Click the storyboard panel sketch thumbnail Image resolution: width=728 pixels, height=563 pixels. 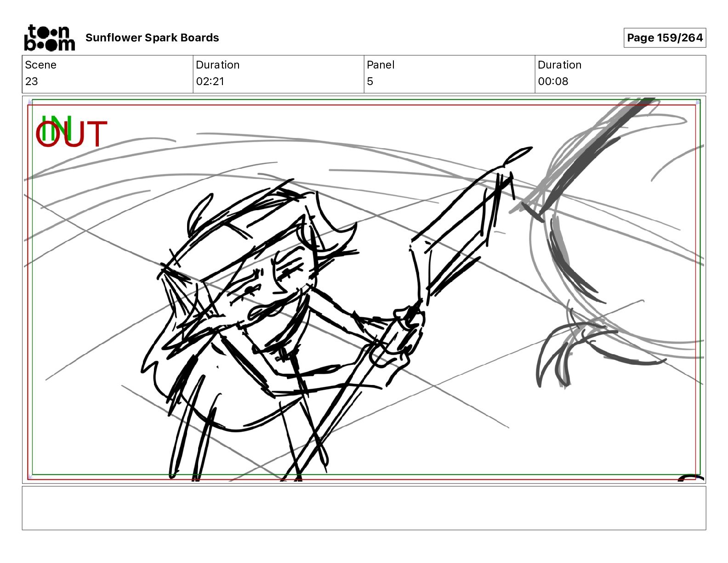point(364,290)
